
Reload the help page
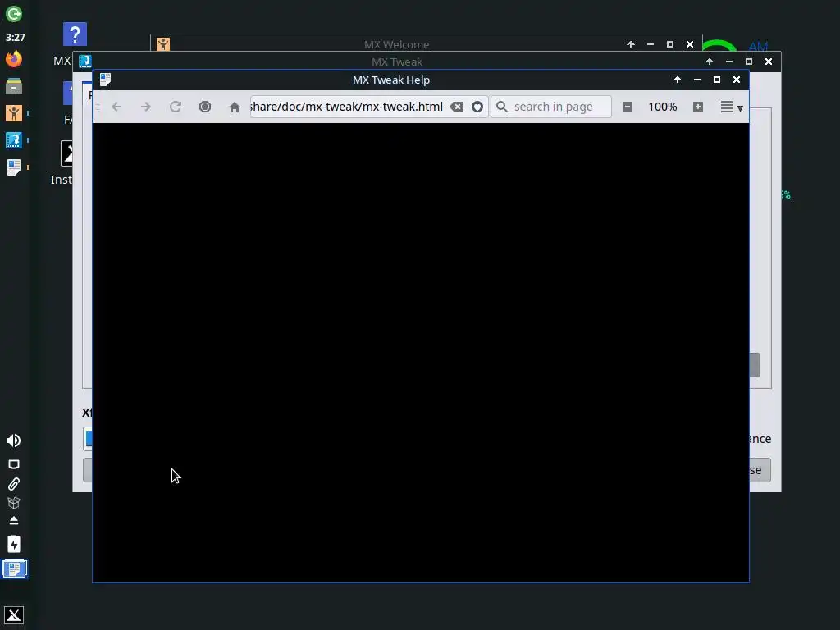[176, 107]
